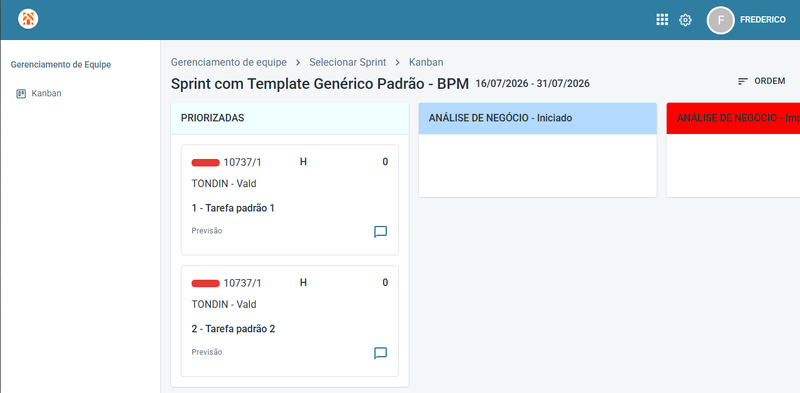Click the FREDERICO user name

click(x=763, y=20)
